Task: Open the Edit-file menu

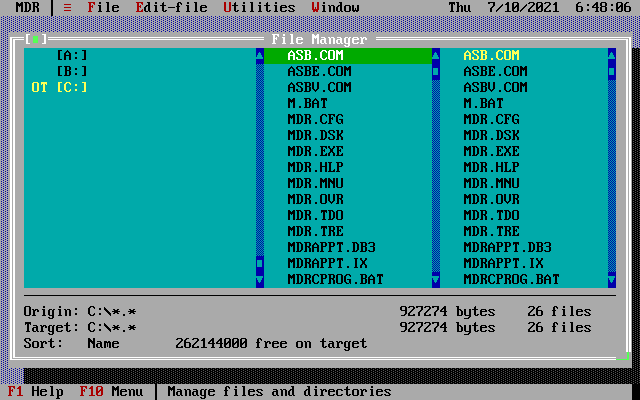Action: click(x=172, y=7)
